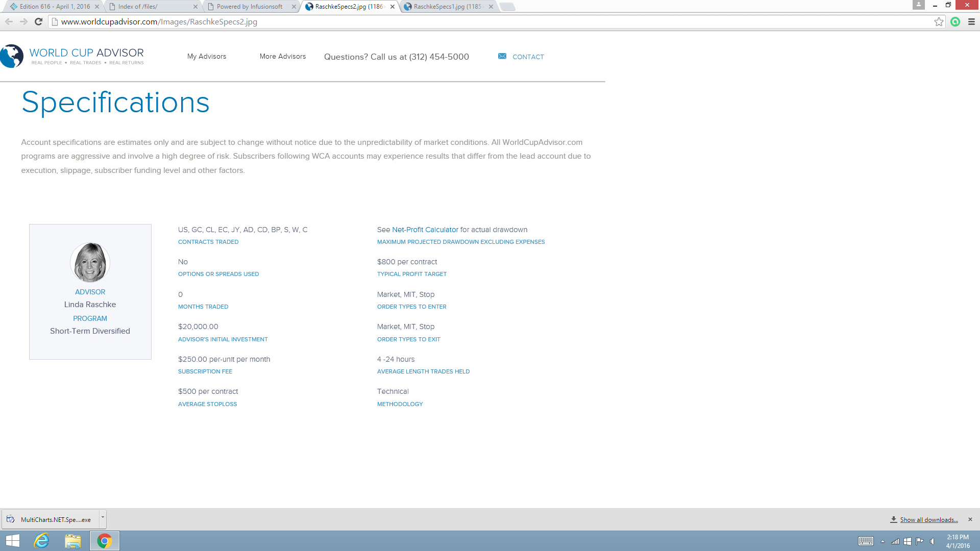Image resolution: width=980 pixels, height=551 pixels.
Task: Close the Powered by Infusionsoft tab
Action: (x=294, y=7)
